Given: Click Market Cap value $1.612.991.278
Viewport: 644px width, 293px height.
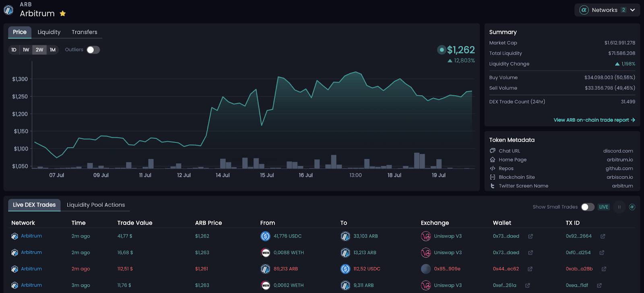Looking at the screenshot, I should (x=620, y=43).
